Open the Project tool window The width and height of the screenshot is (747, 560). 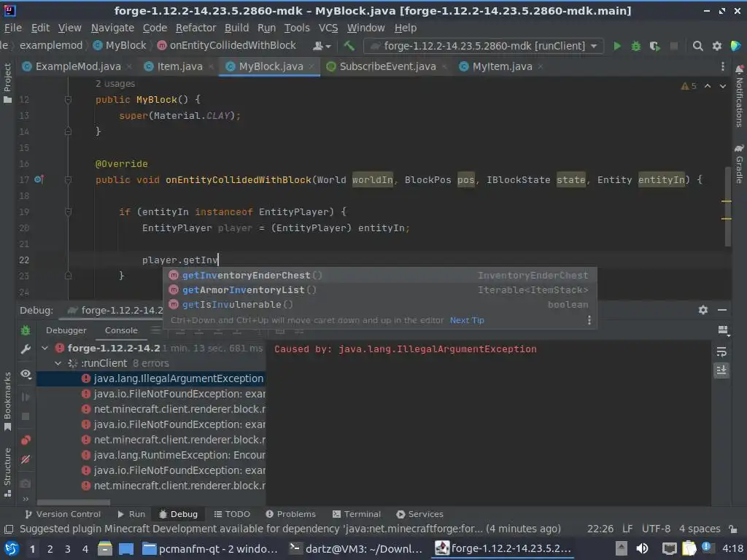(x=7, y=83)
